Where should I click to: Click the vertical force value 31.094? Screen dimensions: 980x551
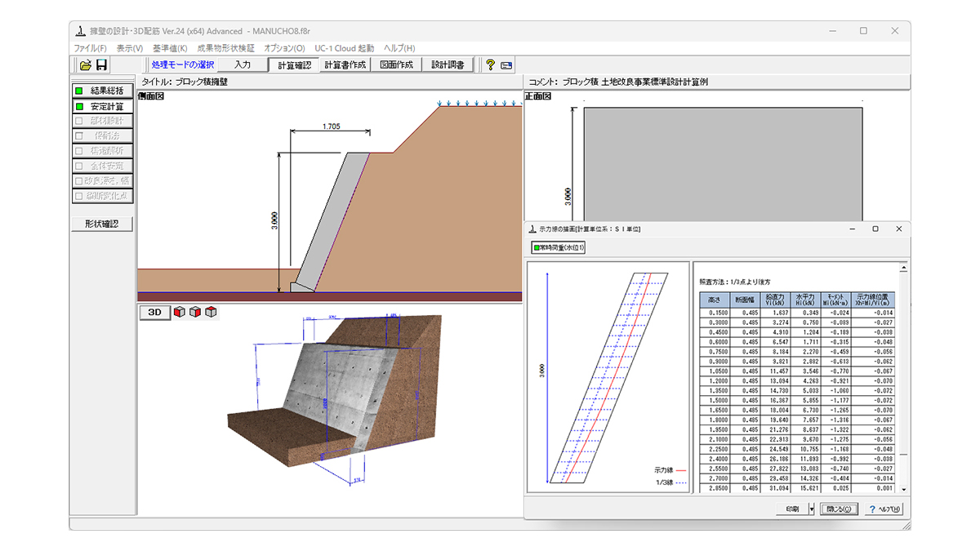(x=775, y=488)
